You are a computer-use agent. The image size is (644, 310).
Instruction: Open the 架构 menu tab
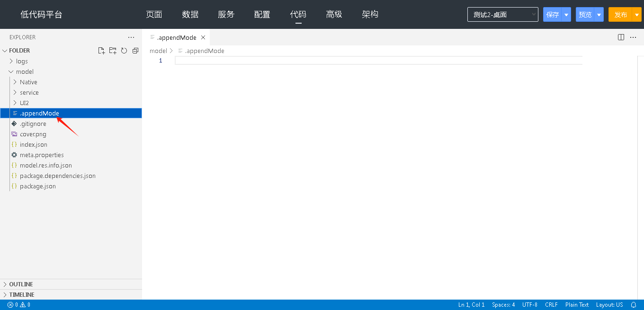(x=370, y=14)
